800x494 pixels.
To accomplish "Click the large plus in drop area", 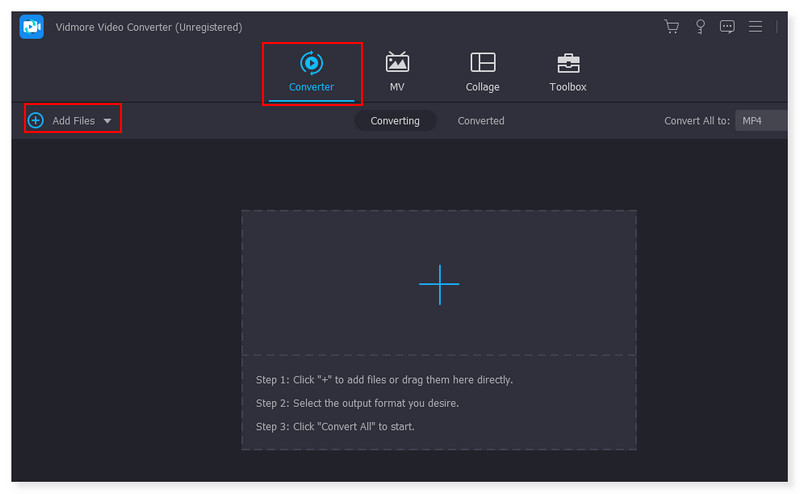I will tap(438, 284).
